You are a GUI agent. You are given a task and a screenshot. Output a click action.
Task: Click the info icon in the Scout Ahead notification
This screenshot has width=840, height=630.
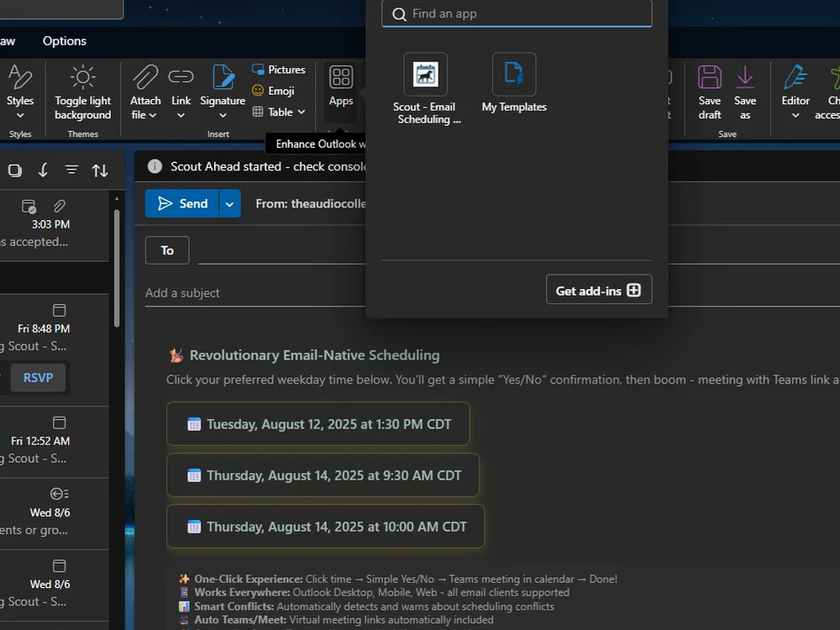[x=155, y=166]
